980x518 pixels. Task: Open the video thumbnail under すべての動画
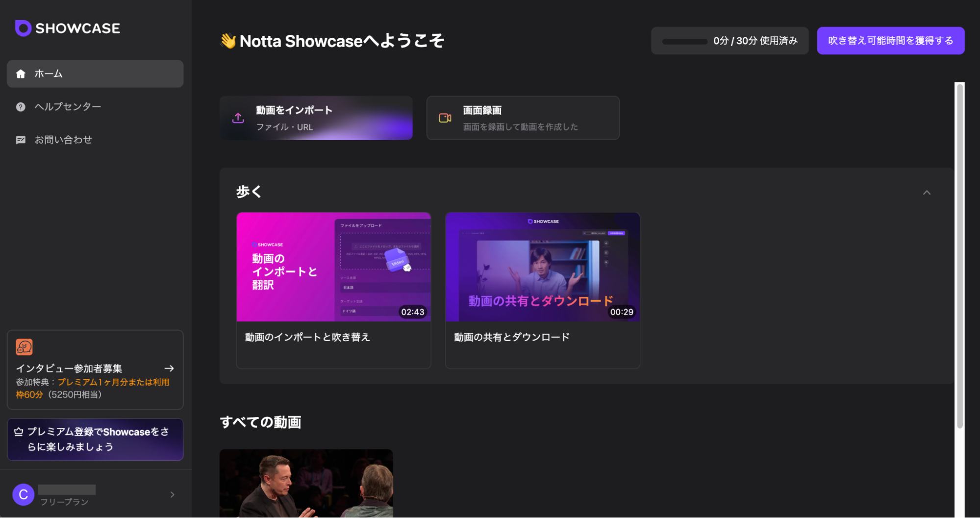click(x=306, y=483)
